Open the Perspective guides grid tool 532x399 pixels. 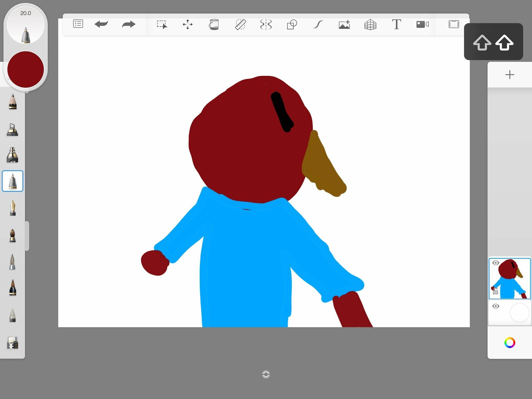pyautogui.click(x=370, y=24)
